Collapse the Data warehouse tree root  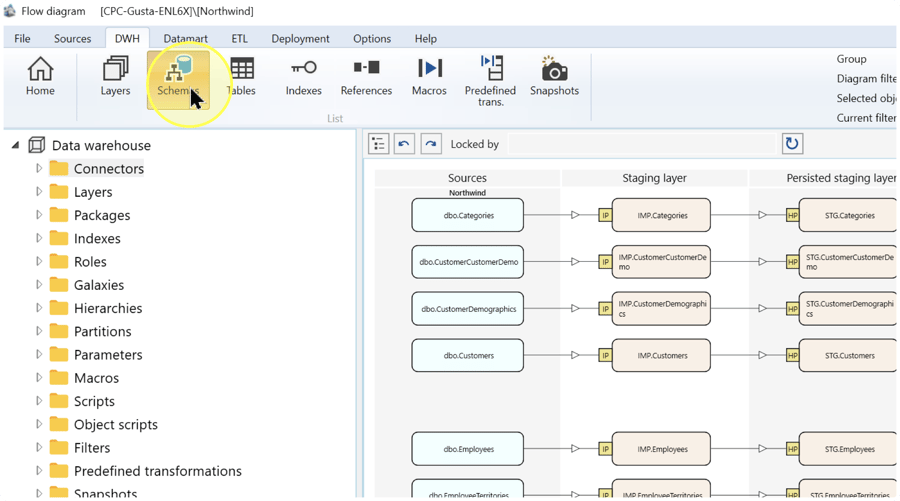(x=15, y=145)
